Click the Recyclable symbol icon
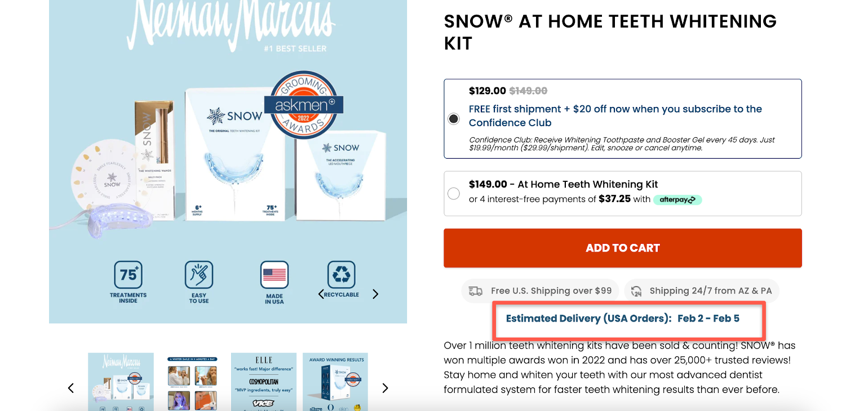The width and height of the screenshot is (868, 411). pyautogui.click(x=342, y=275)
